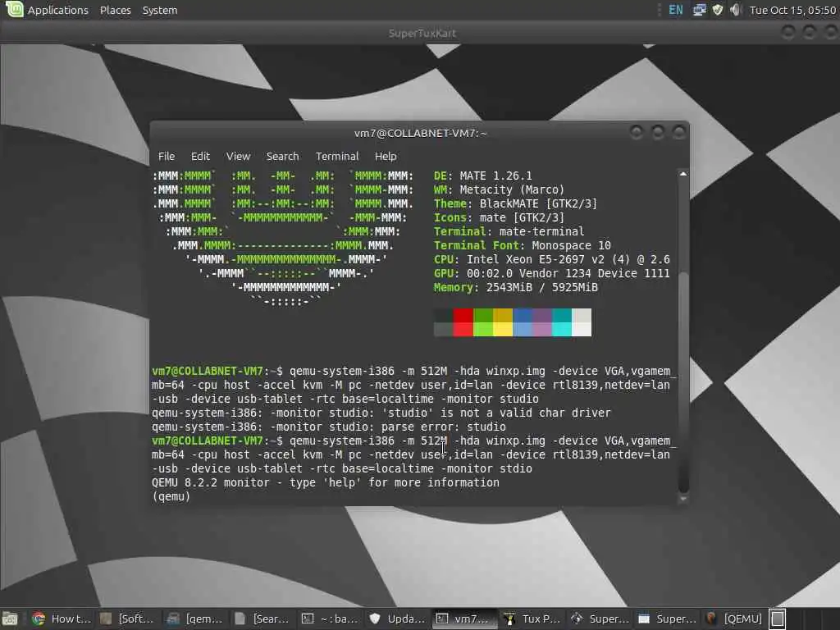Open the Linux Mint Applications menu icon

15,10
